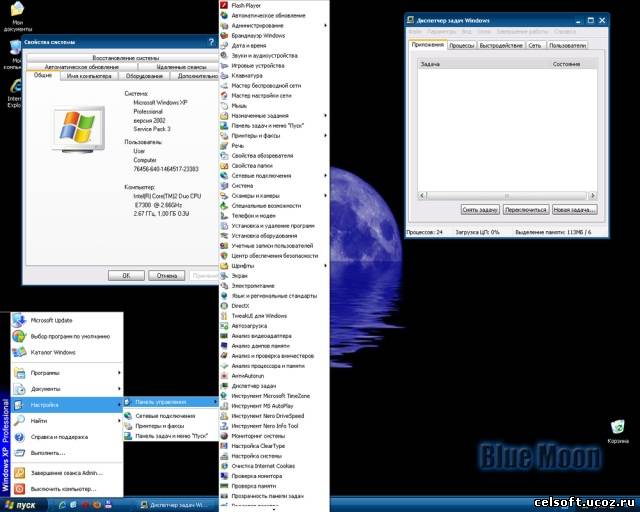Viewport: 640px width, 512px height.
Task: Click the DirectX icon
Action: pos(224,306)
